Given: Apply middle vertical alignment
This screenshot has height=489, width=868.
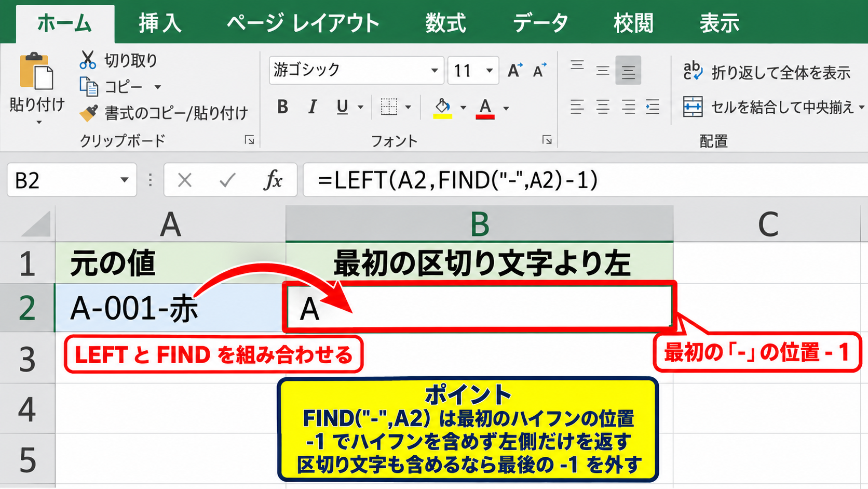Looking at the screenshot, I should [603, 70].
